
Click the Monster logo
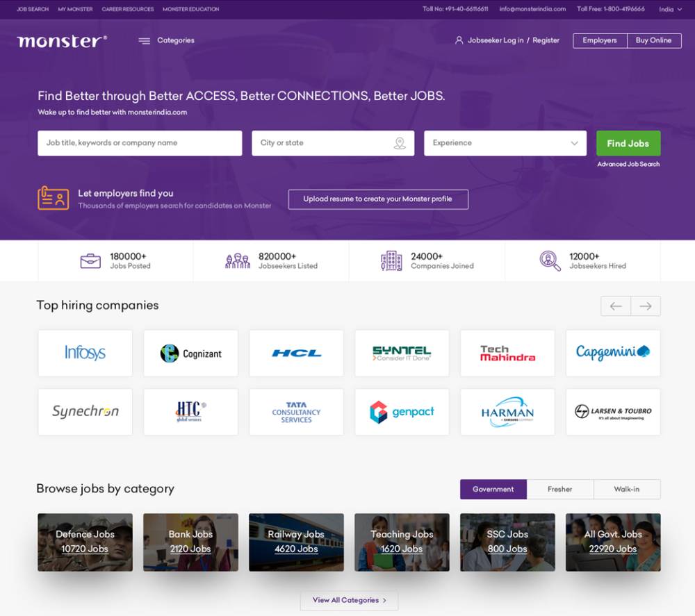(62, 41)
